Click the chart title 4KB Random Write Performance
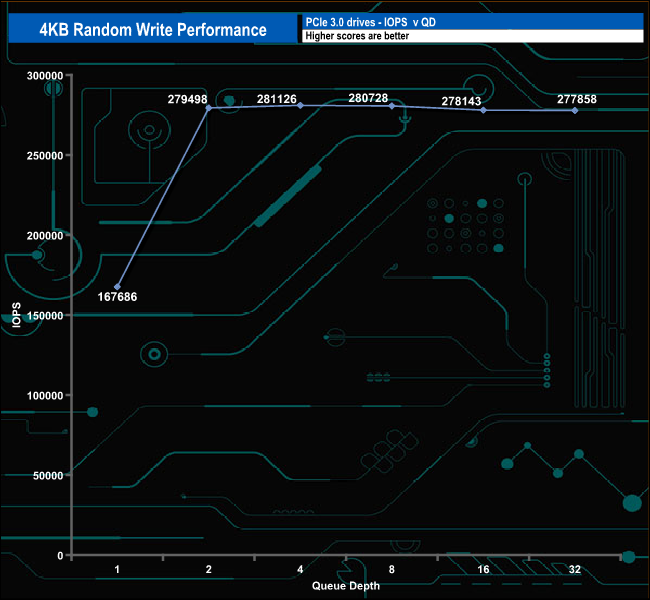650x600 pixels. (x=153, y=30)
